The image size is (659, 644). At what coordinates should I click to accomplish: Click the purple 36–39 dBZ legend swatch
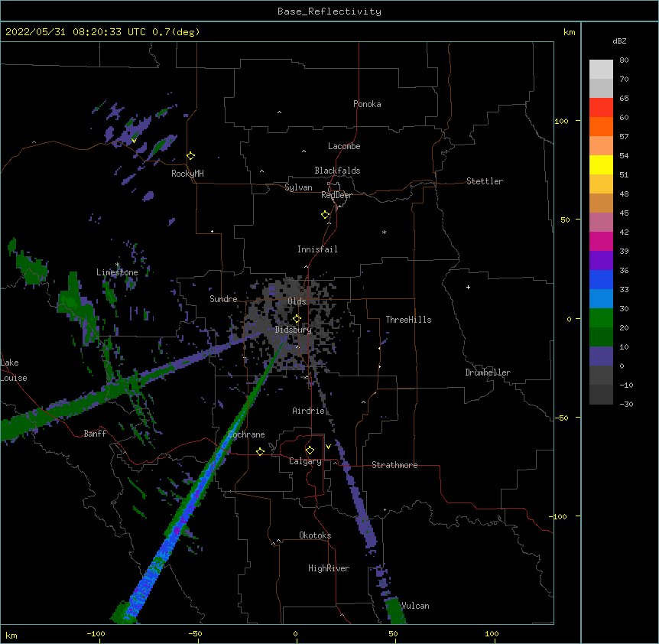601,261
